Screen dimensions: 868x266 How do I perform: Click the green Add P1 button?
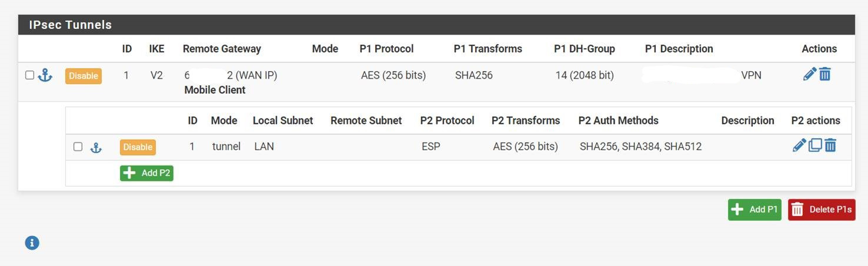coord(755,210)
